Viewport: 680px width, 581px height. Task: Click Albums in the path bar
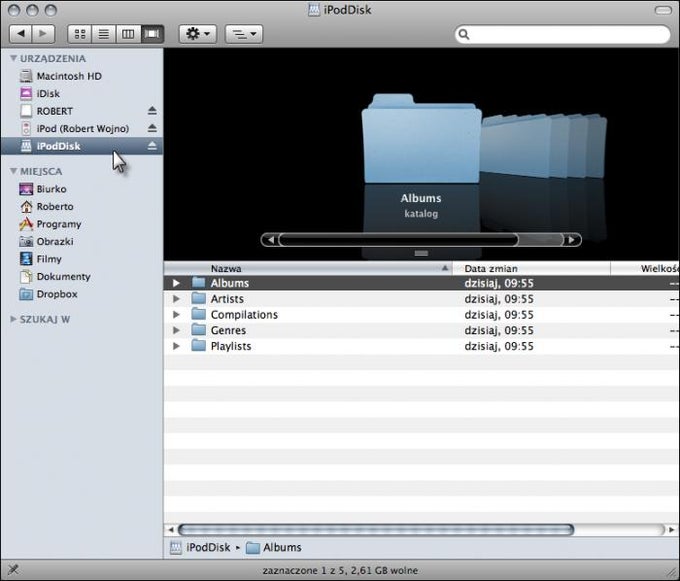point(274,548)
